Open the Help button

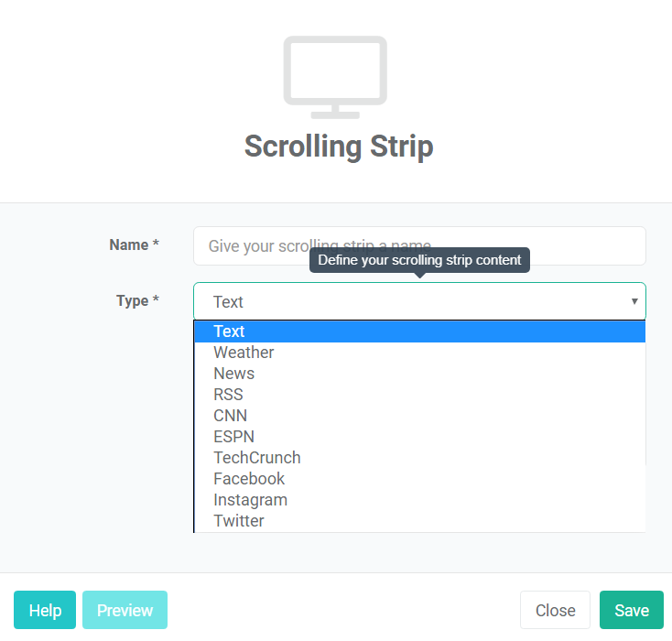[45, 610]
